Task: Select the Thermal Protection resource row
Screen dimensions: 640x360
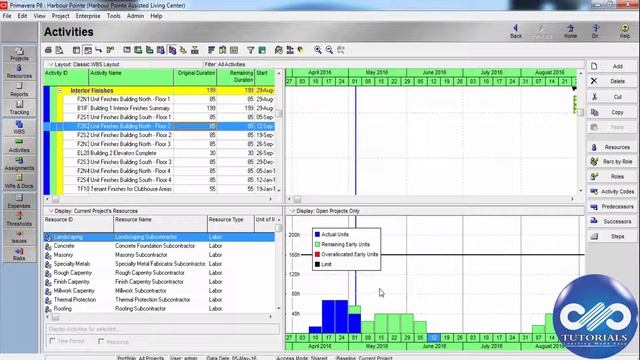Action: (x=159, y=300)
